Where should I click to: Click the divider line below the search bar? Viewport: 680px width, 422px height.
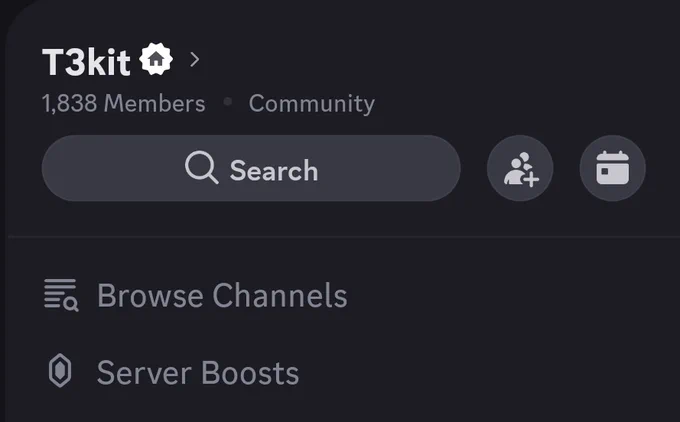pos(343,237)
